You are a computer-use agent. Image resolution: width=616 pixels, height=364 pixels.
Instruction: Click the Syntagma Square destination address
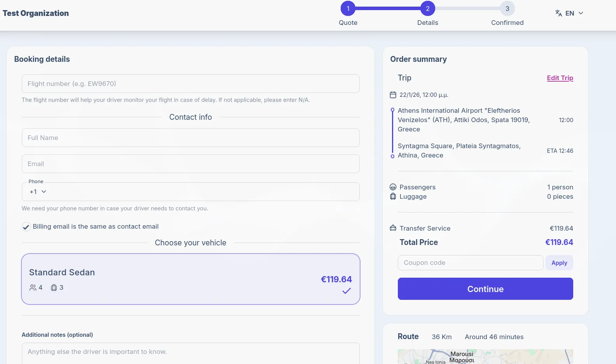point(459,150)
